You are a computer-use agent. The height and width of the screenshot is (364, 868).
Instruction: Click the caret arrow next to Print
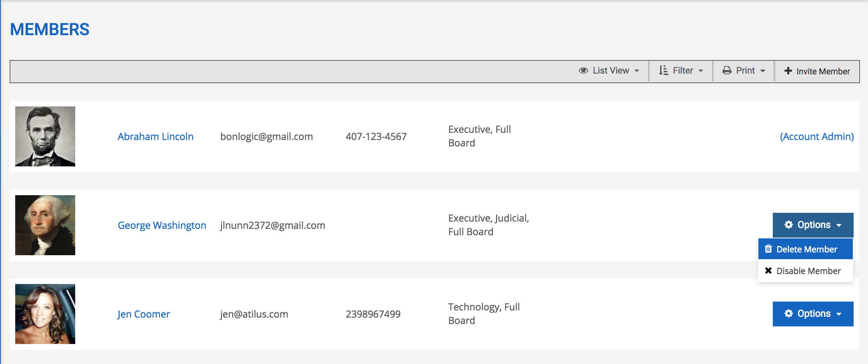[763, 71]
